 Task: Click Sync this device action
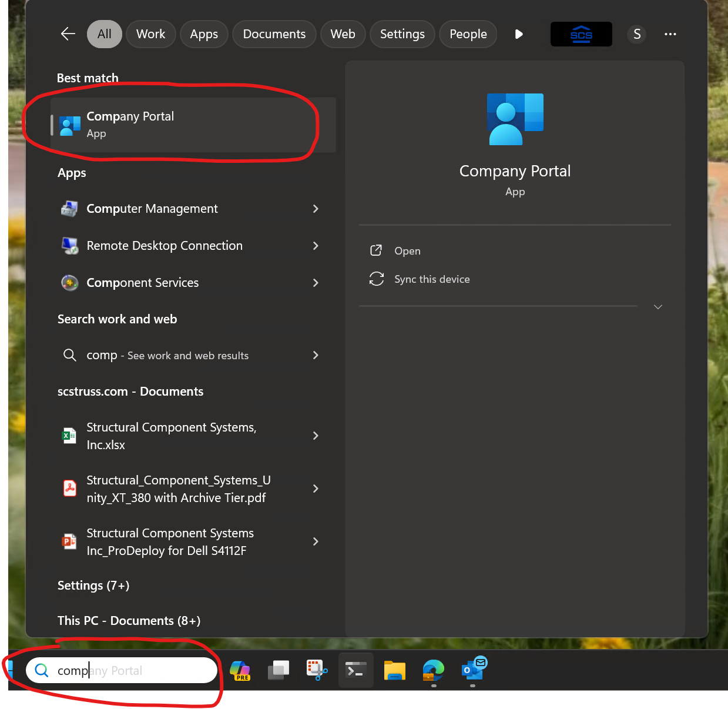point(432,279)
